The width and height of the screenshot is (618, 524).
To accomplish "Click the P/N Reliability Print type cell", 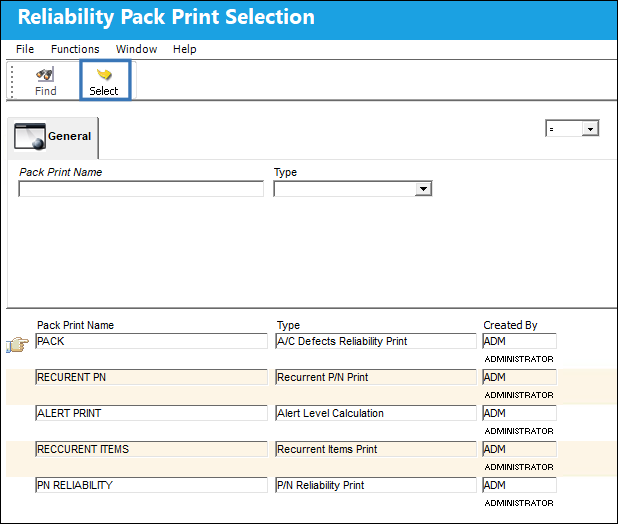I will coord(376,485).
